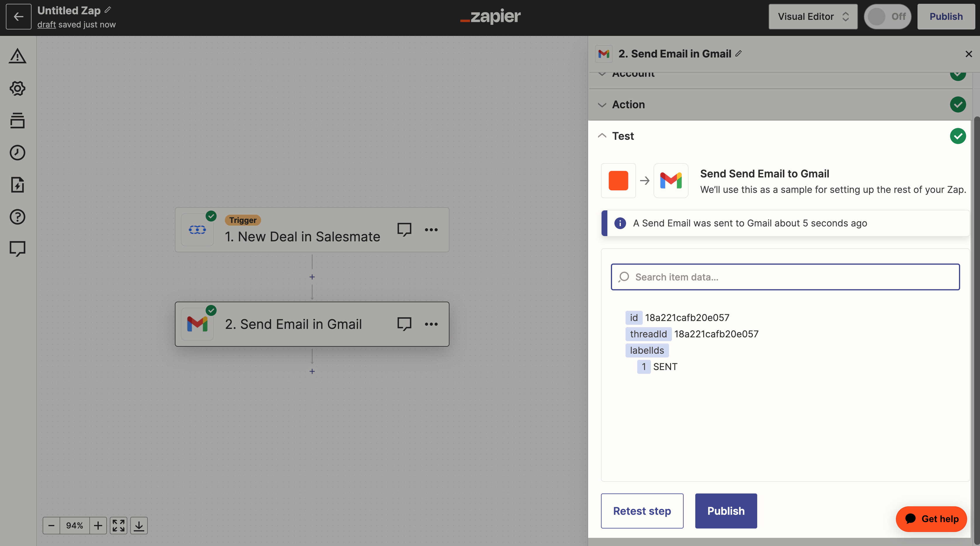
Task: Open the warning status icon in sidebar
Action: coord(18,56)
